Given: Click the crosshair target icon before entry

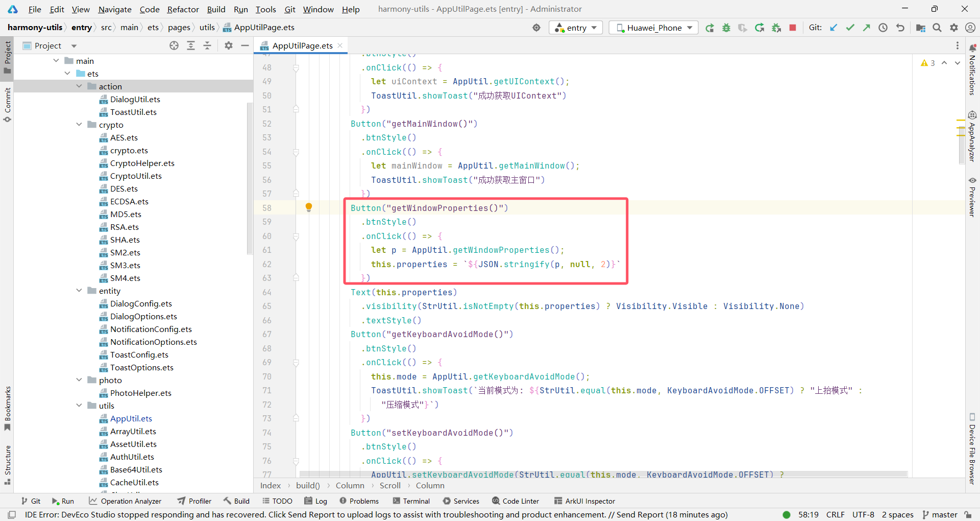Looking at the screenshot, I should [x=536, y=28].
